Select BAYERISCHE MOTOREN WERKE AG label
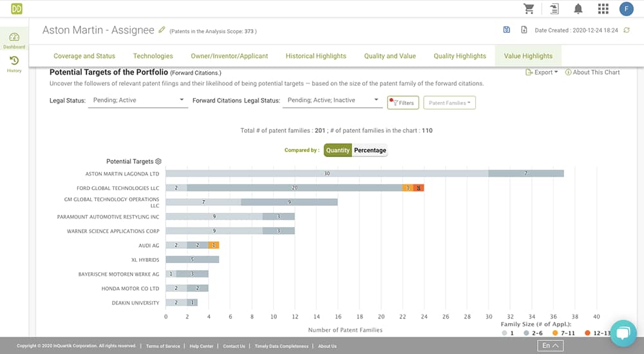The height and width of the screenshot is (354, 644). tap(118, 274)
